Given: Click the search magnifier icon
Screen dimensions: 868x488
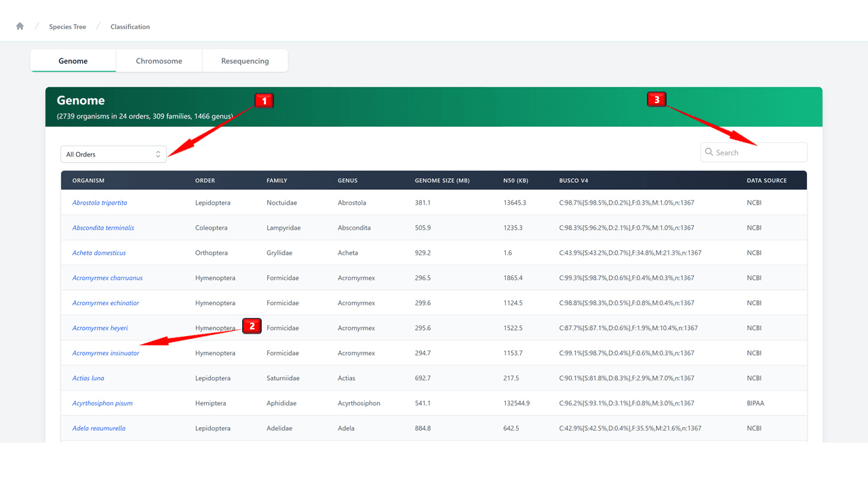Looking at the screenshot, I should coord(709,152).
